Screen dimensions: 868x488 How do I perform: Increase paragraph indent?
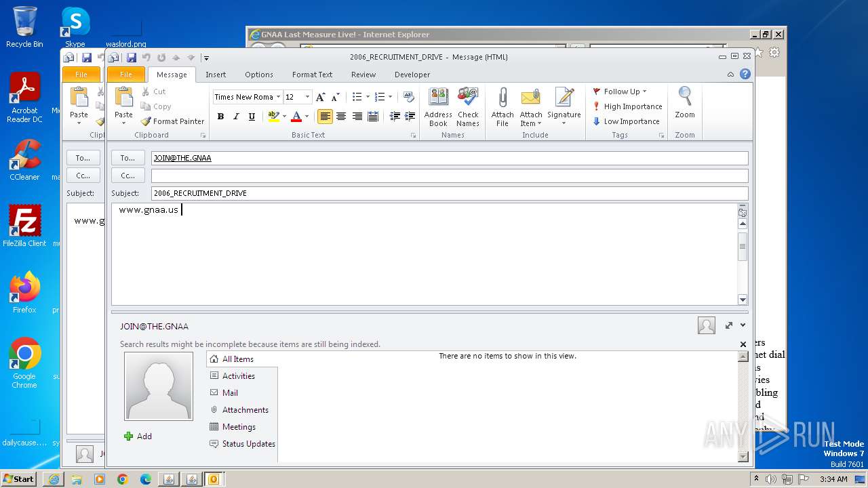[x=410, y=117]
